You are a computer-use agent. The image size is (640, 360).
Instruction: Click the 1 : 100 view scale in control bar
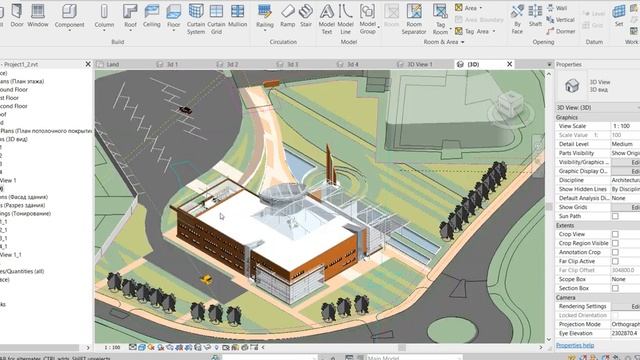[x=112, y=347]
